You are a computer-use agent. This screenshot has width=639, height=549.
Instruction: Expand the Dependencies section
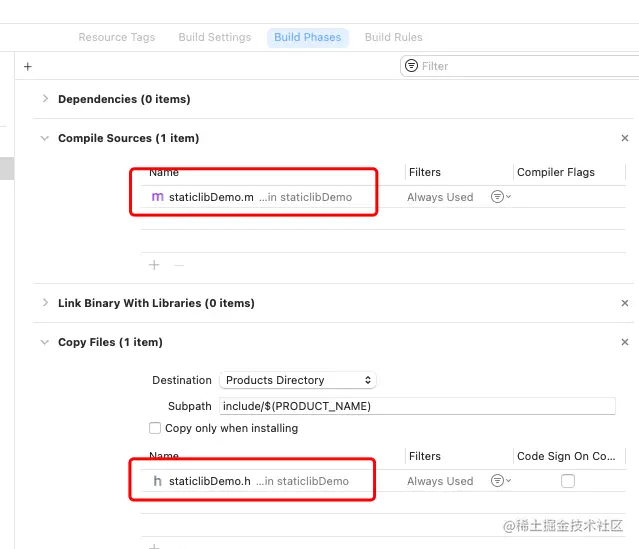pyautogui.click(x=45, y=99)
